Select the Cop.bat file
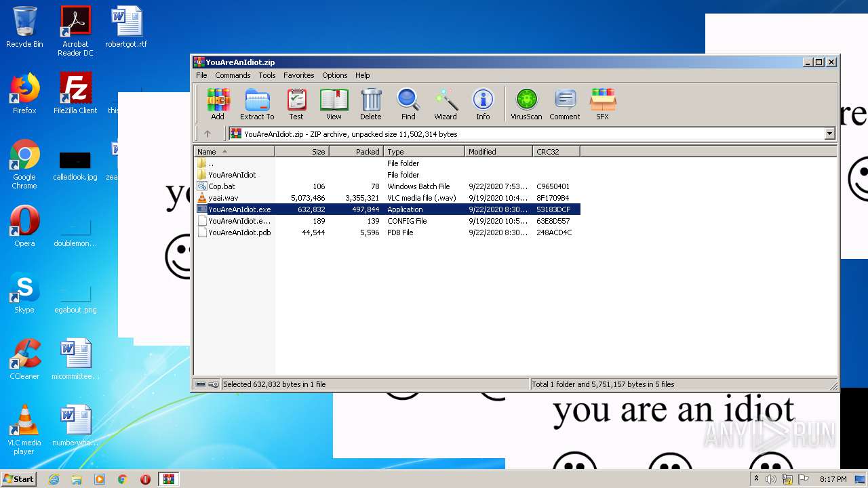Screen dimensions: 868x488 click(x=387, y=186)
